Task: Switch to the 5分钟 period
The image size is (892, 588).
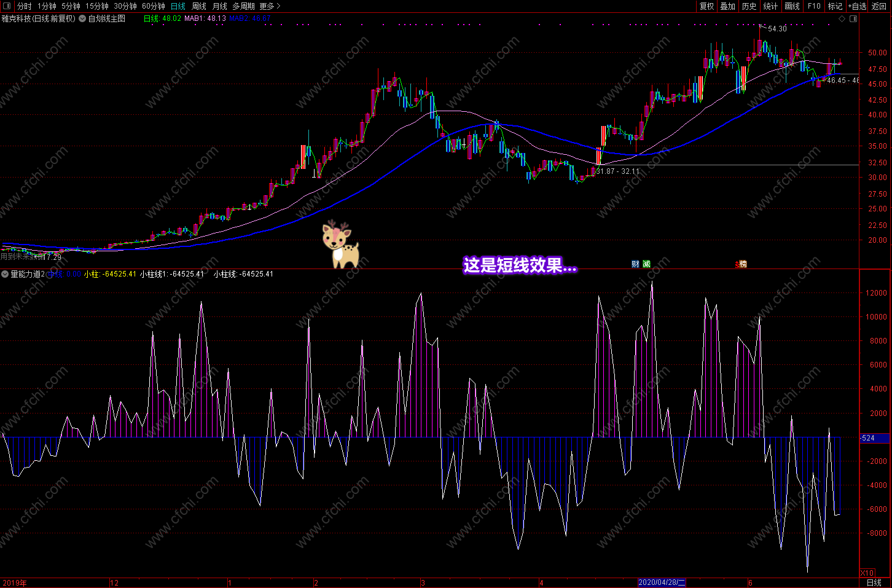Action: click(x=71, y=6)
